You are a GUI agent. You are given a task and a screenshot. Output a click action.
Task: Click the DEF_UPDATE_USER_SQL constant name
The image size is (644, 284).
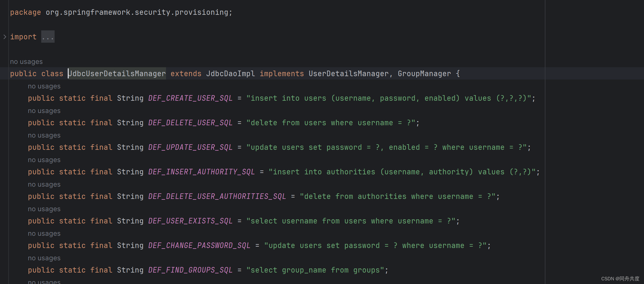click(x=191, y=147)
